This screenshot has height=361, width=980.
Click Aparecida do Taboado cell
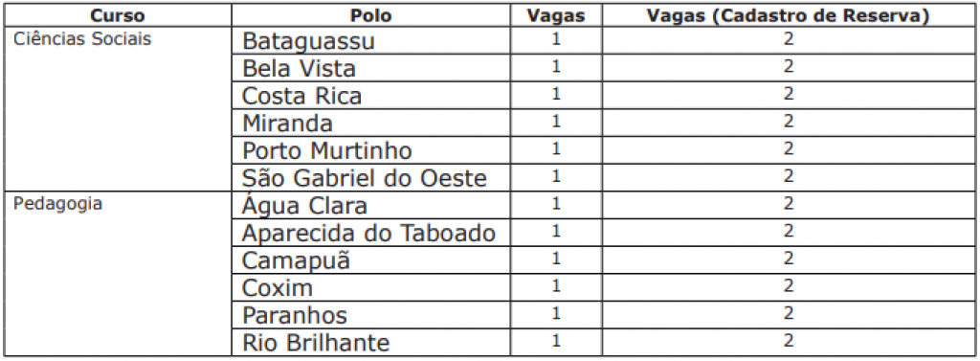[x=370, y=234]
